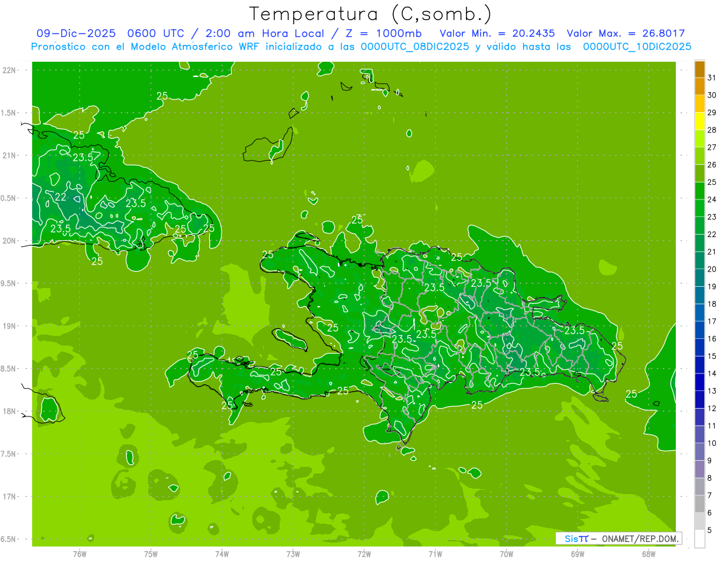Image resolution: width=728 pixels, height=562 pixels.
Task: Click the '28' value on the color scale
Action: 712,130
